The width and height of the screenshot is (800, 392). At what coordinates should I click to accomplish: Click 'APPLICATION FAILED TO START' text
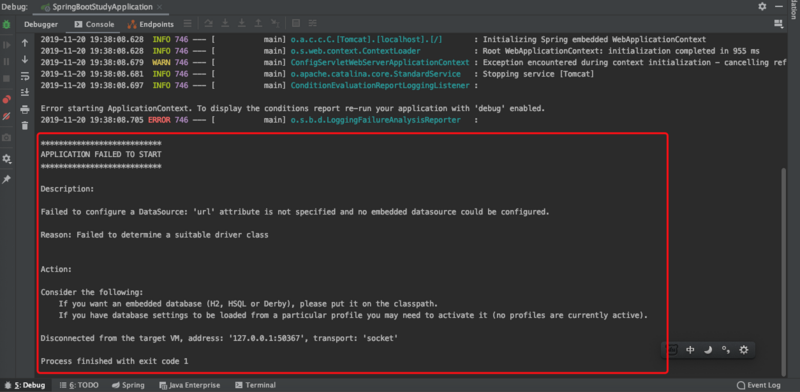pos(101,154)
